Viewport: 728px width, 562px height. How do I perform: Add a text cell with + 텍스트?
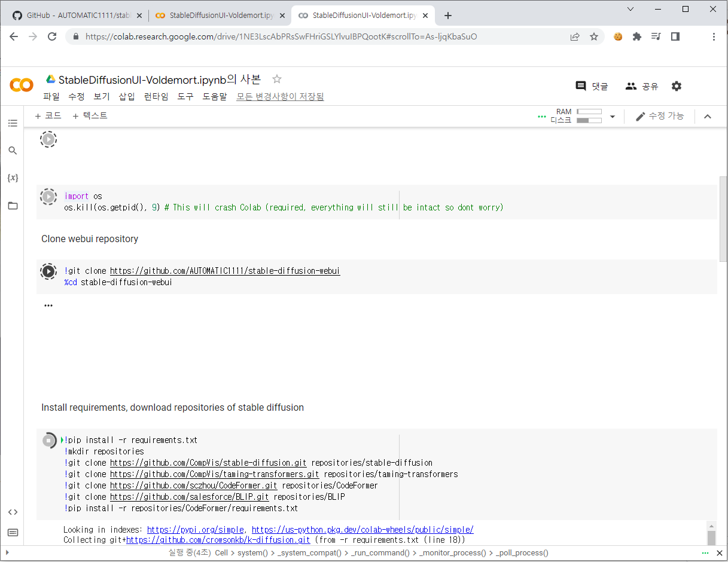[90, 116]
